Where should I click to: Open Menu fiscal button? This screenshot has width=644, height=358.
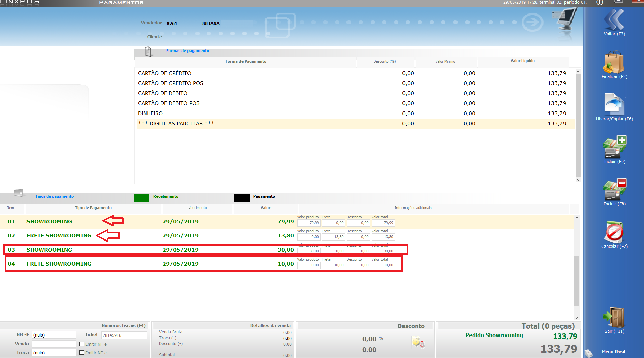coord(613,352)
